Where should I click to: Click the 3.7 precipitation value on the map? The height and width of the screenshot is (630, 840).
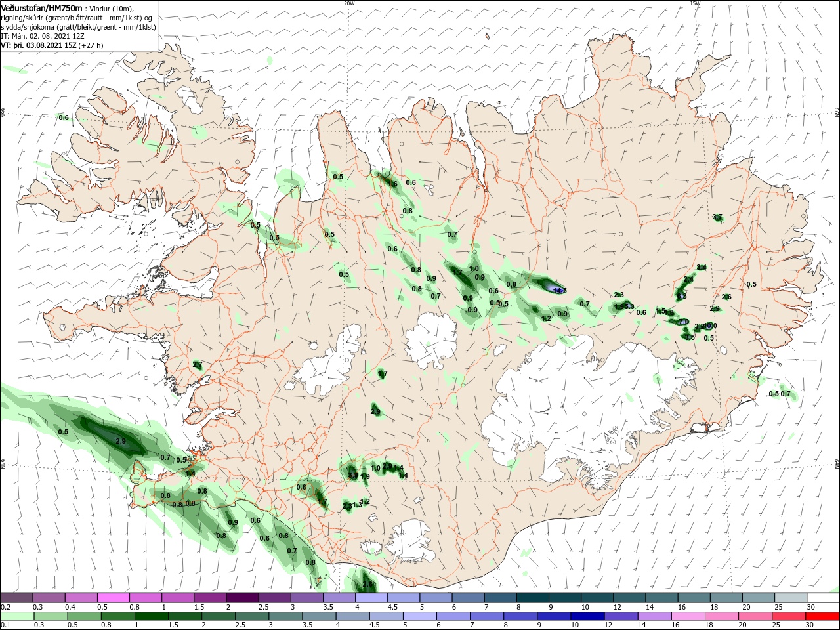pyautogui.click(x=717, y=217)
